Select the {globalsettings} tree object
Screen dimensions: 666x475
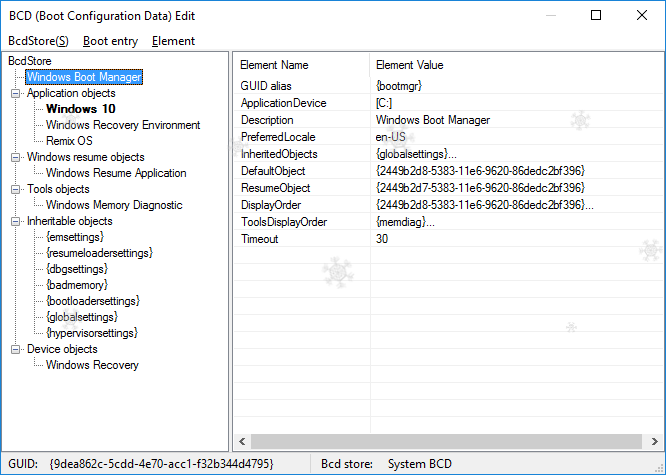click(x=82, y=317)
